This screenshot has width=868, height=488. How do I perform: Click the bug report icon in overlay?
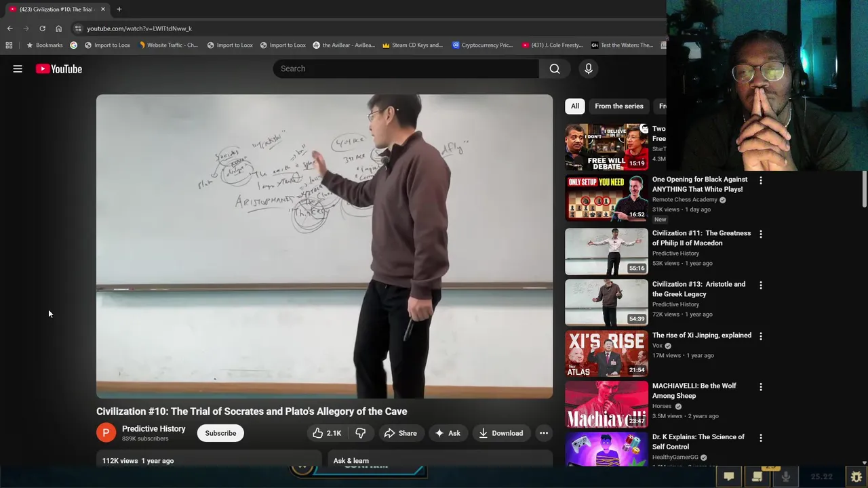(x=856, y=476)
